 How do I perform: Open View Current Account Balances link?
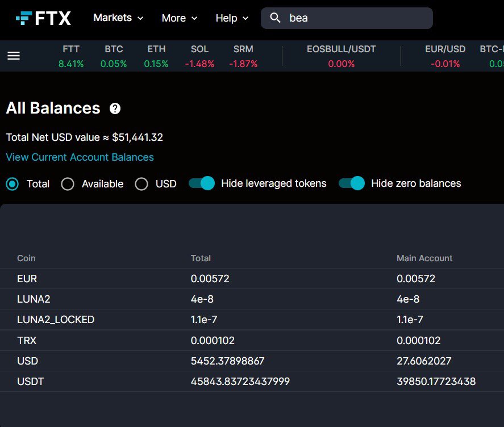80,157
